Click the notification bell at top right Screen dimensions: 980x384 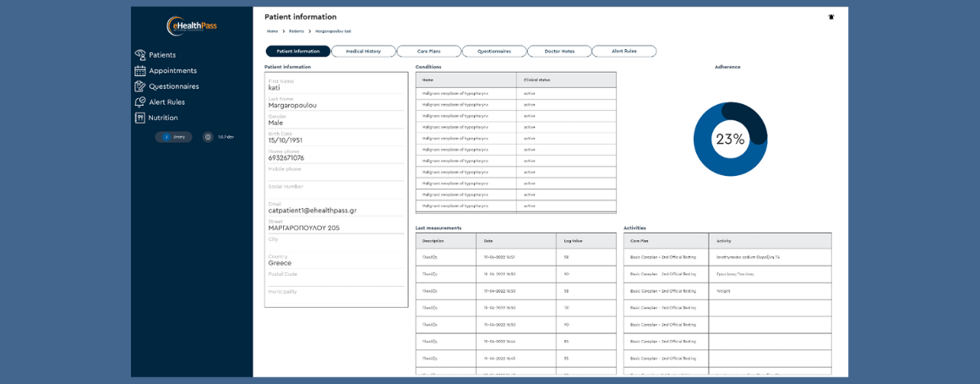coord(831,18)
